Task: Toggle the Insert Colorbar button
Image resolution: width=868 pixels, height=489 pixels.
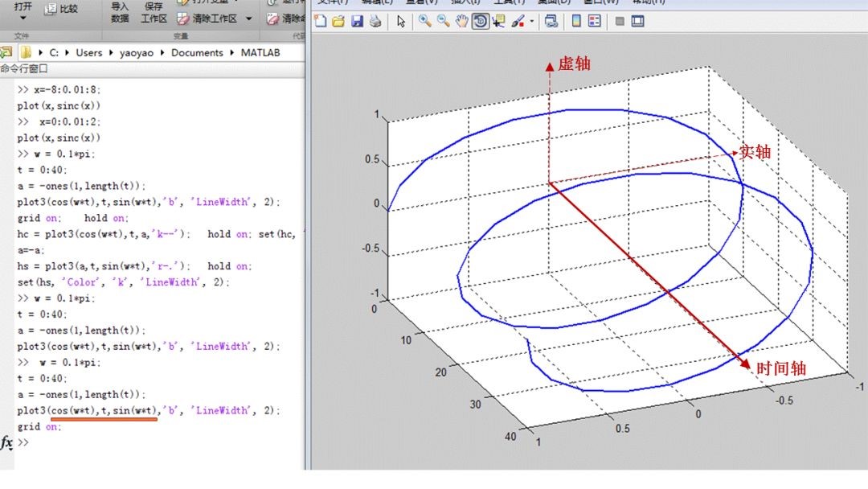Action: point(576,22)
